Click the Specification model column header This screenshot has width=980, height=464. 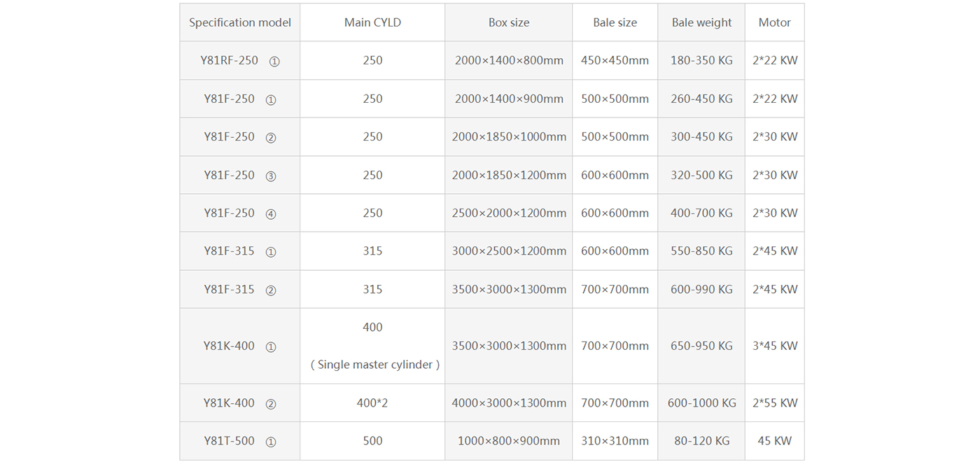point(239,22)
